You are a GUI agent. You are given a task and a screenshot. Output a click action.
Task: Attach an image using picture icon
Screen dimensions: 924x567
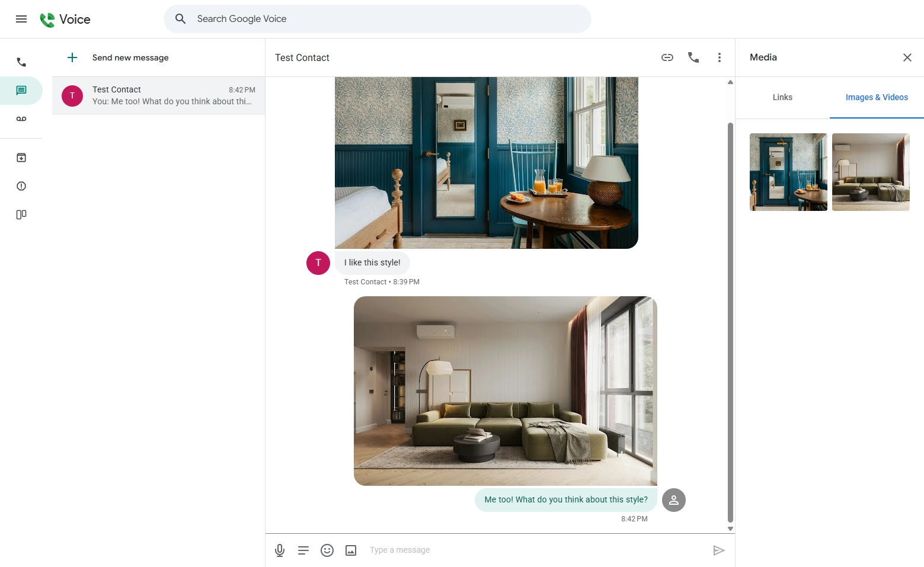click(351, 550)
